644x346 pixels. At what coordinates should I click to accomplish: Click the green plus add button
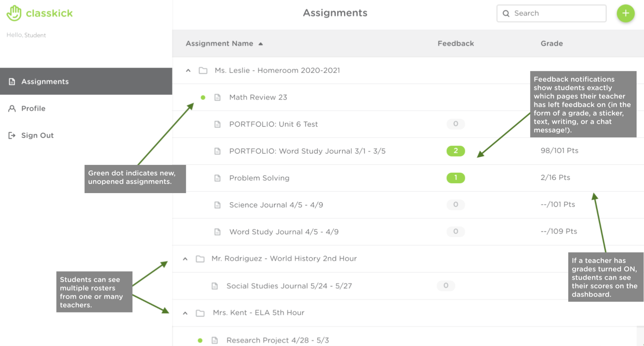click(625, 13)
